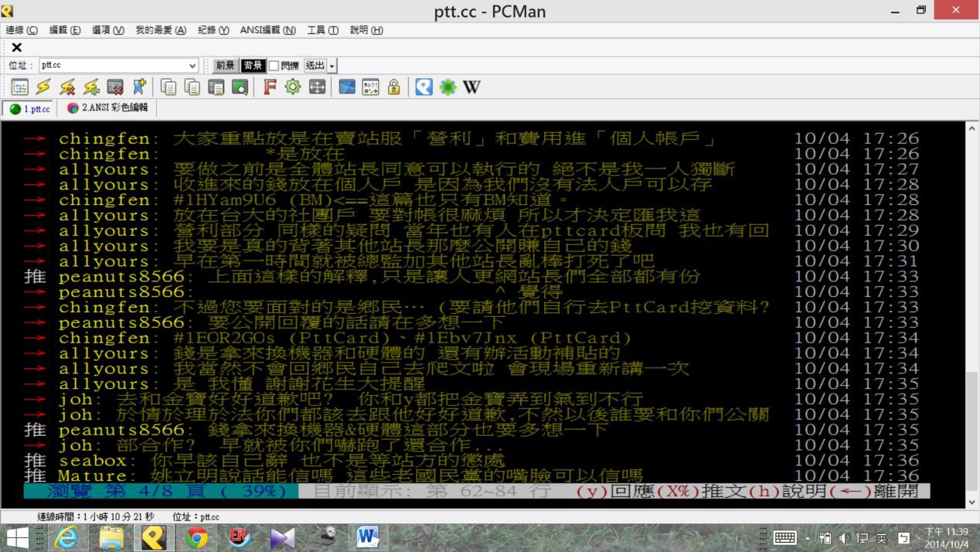
Task: Click the Windows Start button
Action: (x=17, y=537)
